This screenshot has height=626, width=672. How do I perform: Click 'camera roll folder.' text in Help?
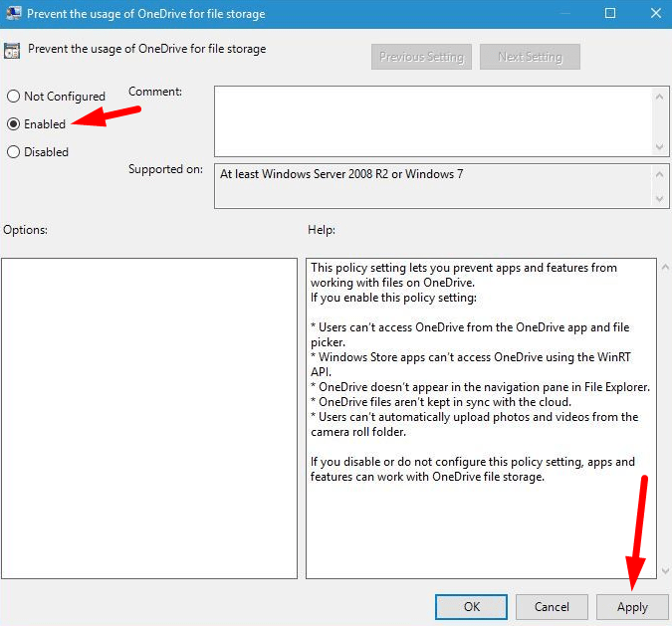coord(358,432)
